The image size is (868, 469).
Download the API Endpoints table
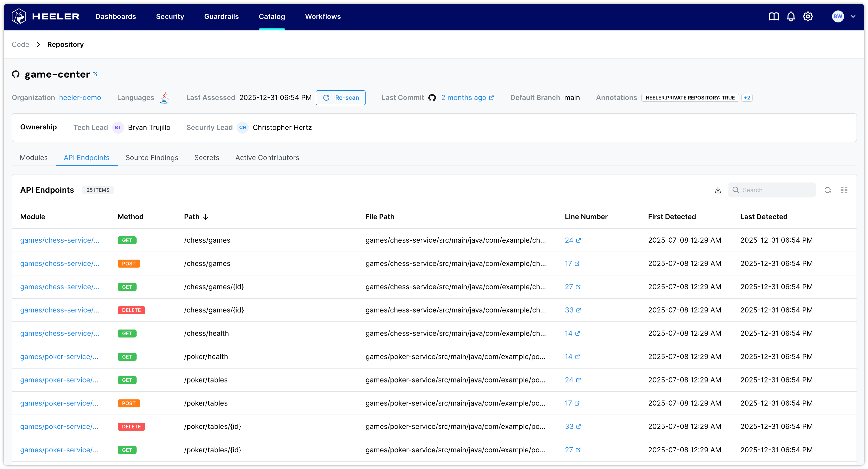click(718, 190)
